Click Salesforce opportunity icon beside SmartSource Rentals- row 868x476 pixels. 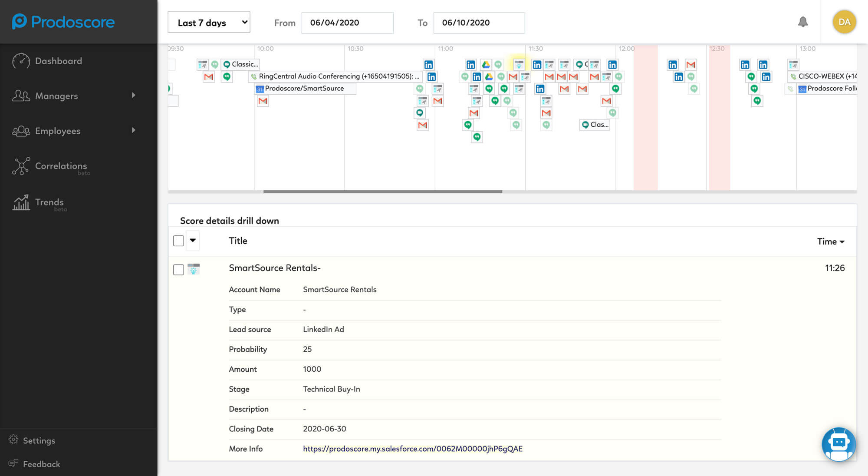[194, 269]
